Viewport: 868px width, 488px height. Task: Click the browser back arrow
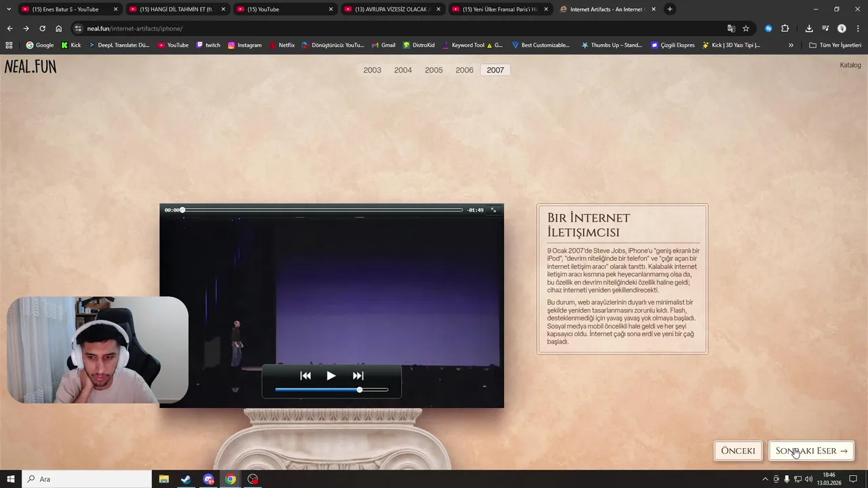tap(9, 28)
